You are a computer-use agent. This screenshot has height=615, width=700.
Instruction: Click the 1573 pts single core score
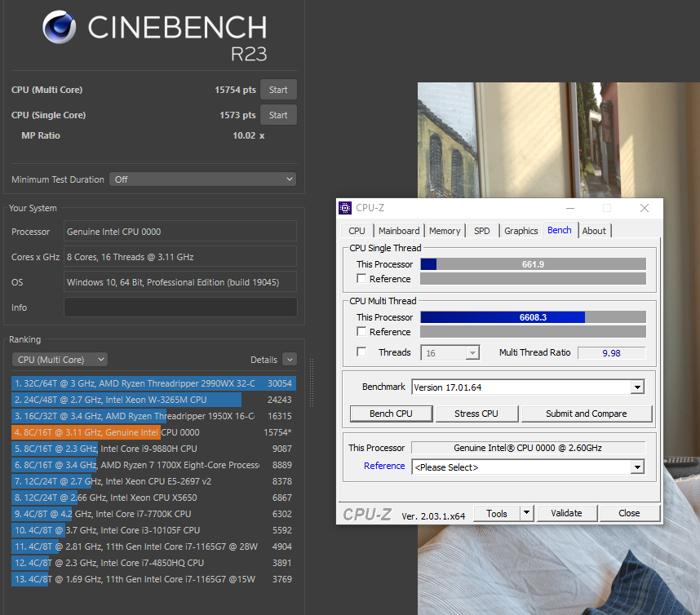tap(237, 115)
